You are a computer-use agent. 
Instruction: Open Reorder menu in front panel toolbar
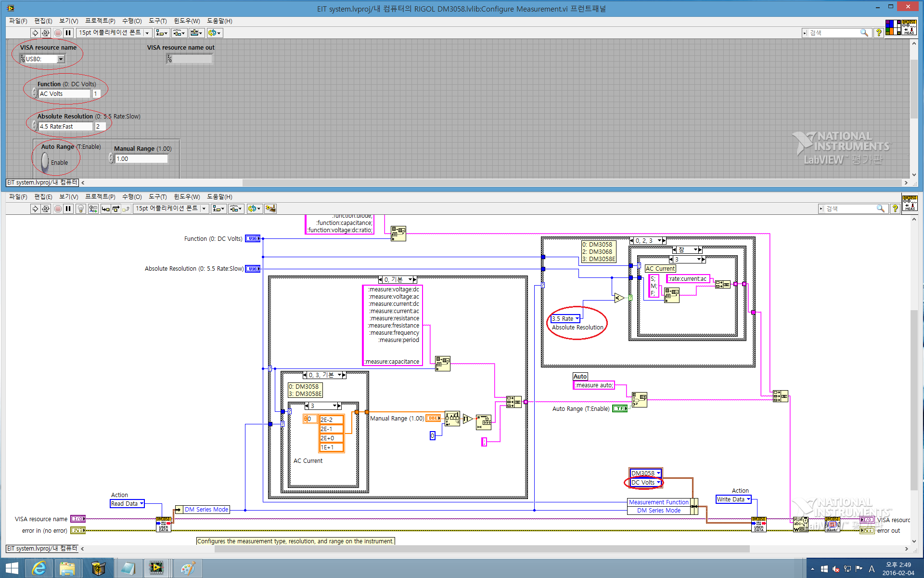215,33
